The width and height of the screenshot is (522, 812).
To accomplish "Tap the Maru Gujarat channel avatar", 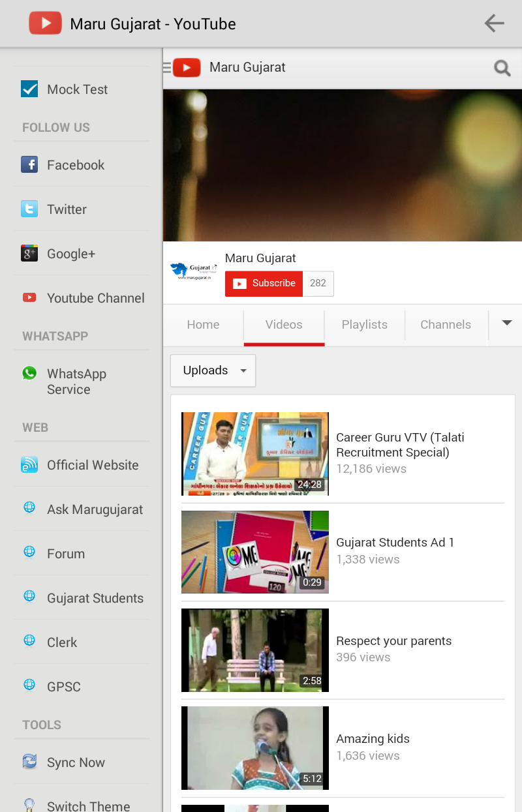I will click(194, 270).
